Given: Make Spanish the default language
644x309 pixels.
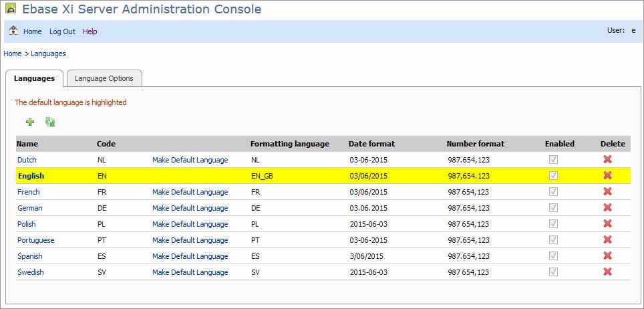Looking at the screenshot, I should [x=190, y=256].
